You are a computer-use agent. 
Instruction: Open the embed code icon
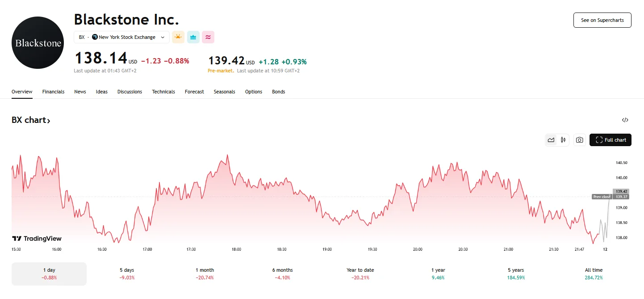625,120
